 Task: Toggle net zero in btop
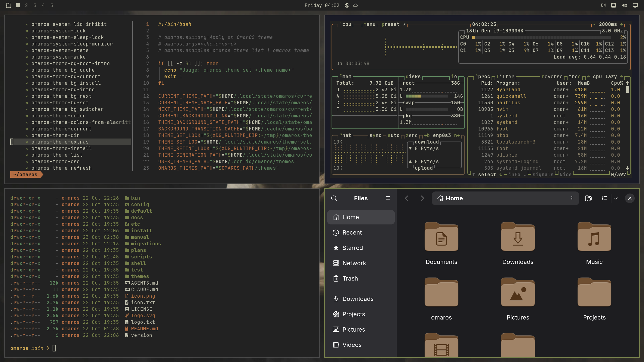coord(412,135)
